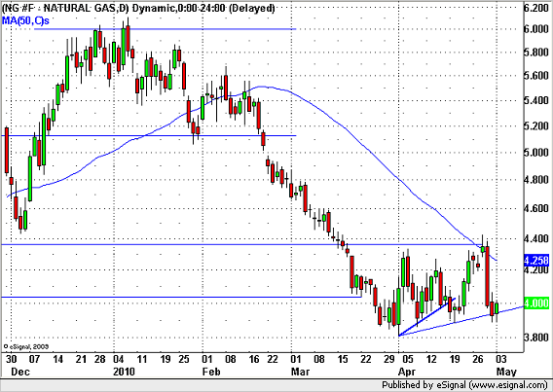Select the Apr month label on time axis
Viewport: 553px width, 392px height.
[x=407, y=372]
